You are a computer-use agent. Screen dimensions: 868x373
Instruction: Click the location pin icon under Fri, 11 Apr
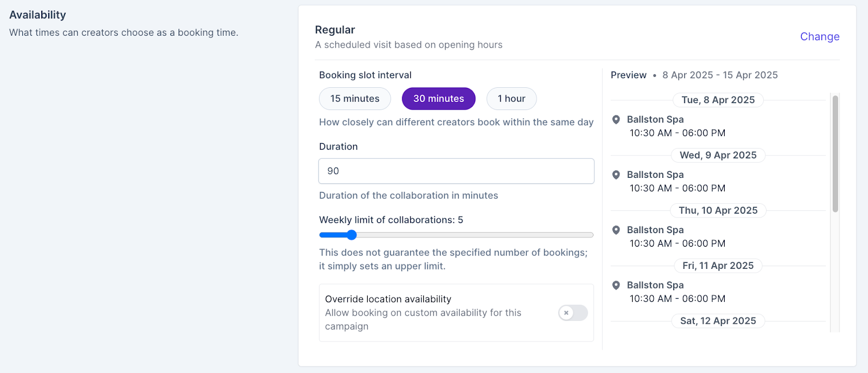616,285
